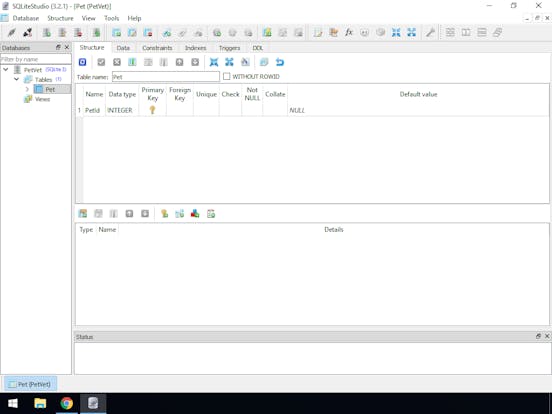Select the Structure tab
This screenshot has width=552, height=414.
92,48
